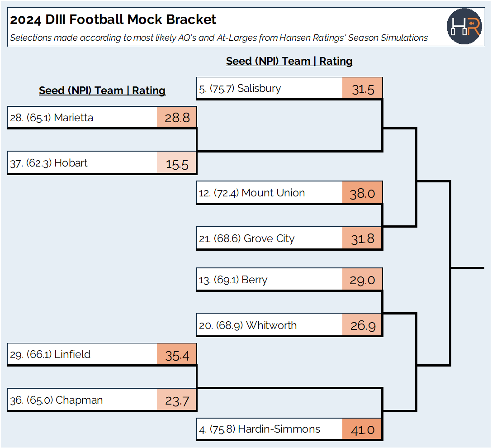Click Hardin-Simmons' 41.0 rating box
492x448 pixels.
tap(362, 429)
